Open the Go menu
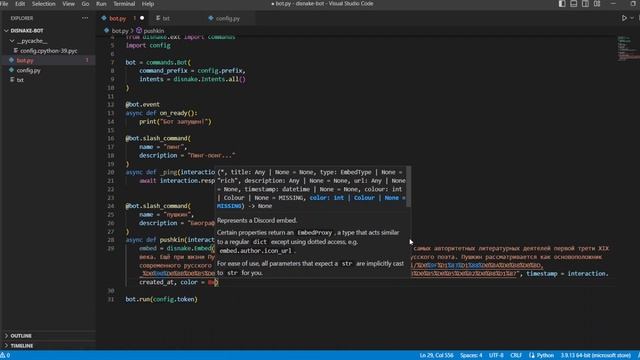 coord(85,4)
